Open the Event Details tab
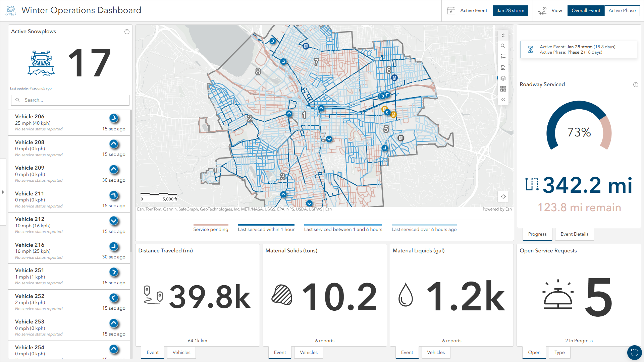 [574, 234]
